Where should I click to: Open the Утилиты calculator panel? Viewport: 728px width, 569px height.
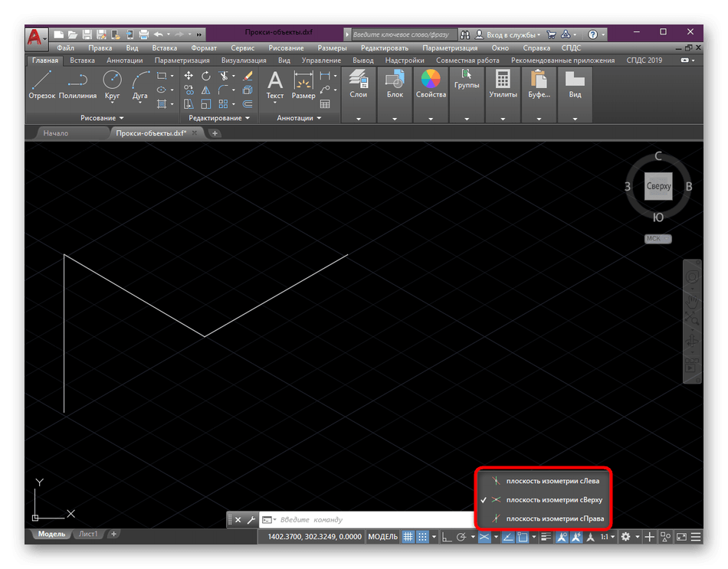point(503,84)
